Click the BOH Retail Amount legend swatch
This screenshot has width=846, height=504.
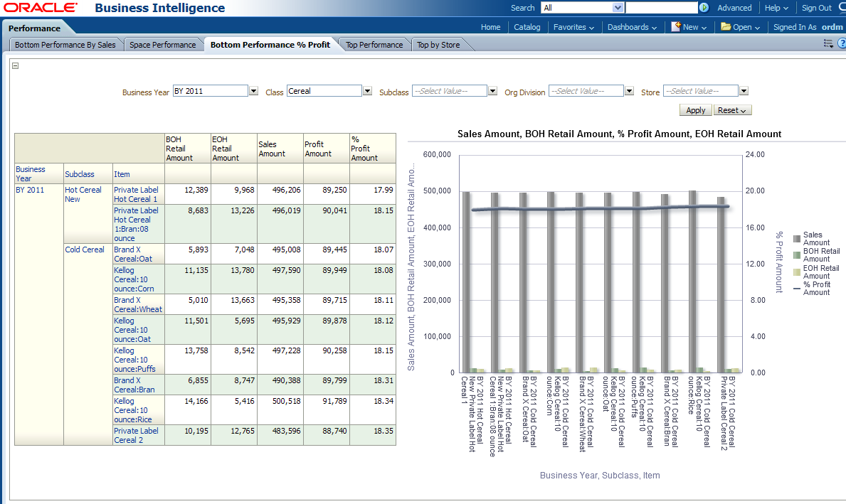(x=796, y=254)
